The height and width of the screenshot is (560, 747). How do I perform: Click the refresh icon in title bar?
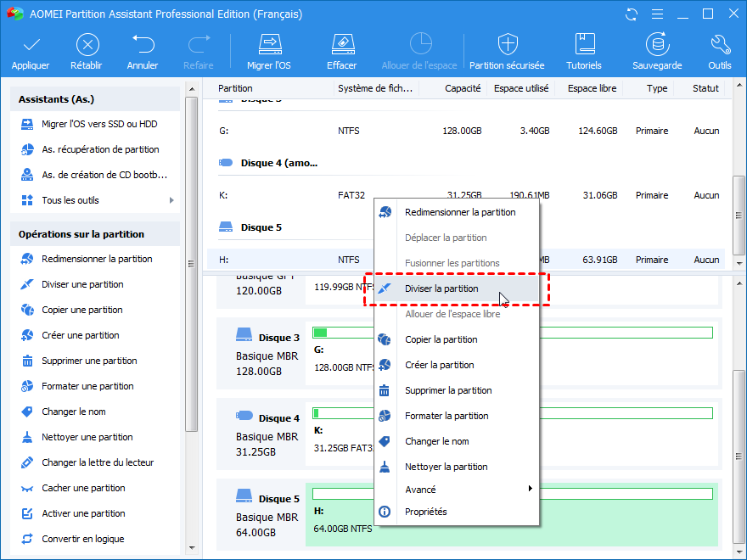[631, 14]
